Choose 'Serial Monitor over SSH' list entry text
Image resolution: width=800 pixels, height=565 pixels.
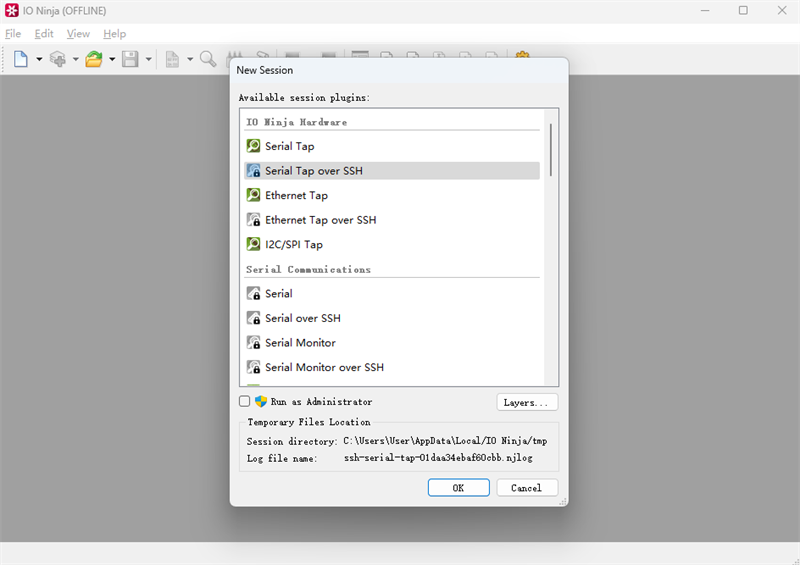click(324, 367)
